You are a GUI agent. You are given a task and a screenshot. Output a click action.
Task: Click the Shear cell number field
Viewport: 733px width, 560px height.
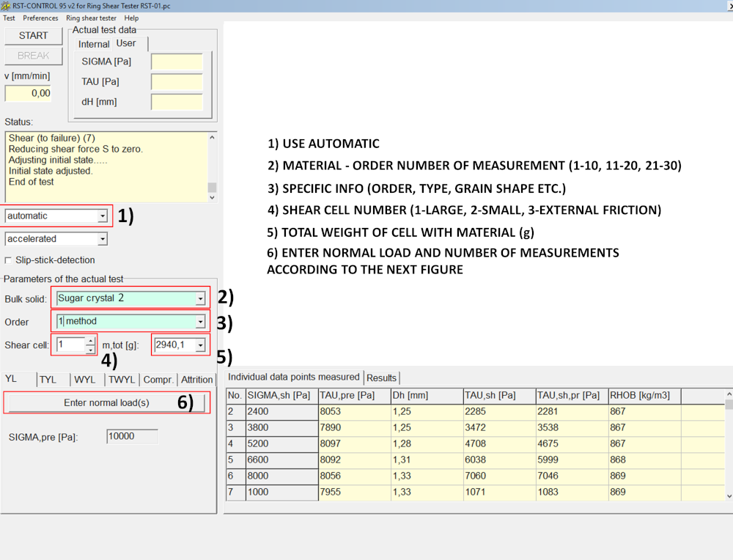click(70, 345)
